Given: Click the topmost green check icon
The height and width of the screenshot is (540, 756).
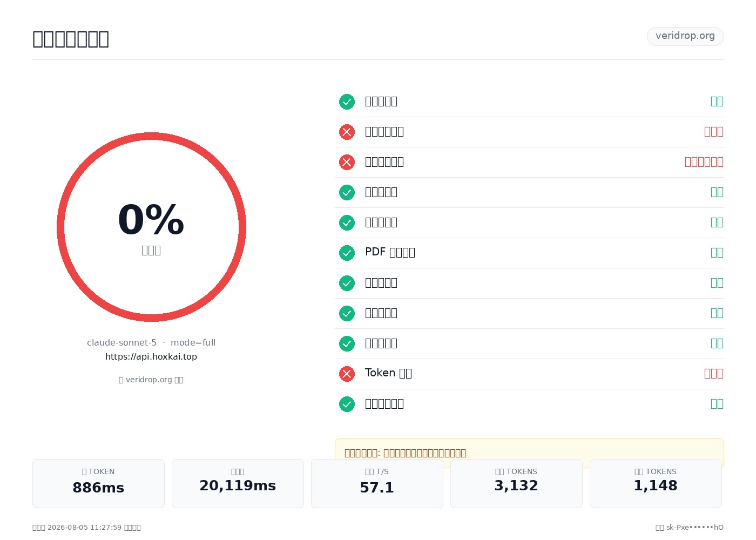Looking at the screenshot, I should coord(347,102).
